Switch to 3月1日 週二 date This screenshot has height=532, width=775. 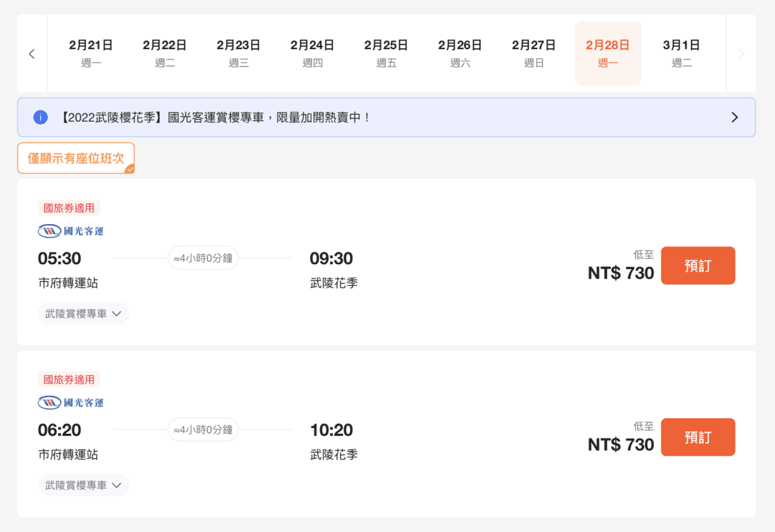681,54
